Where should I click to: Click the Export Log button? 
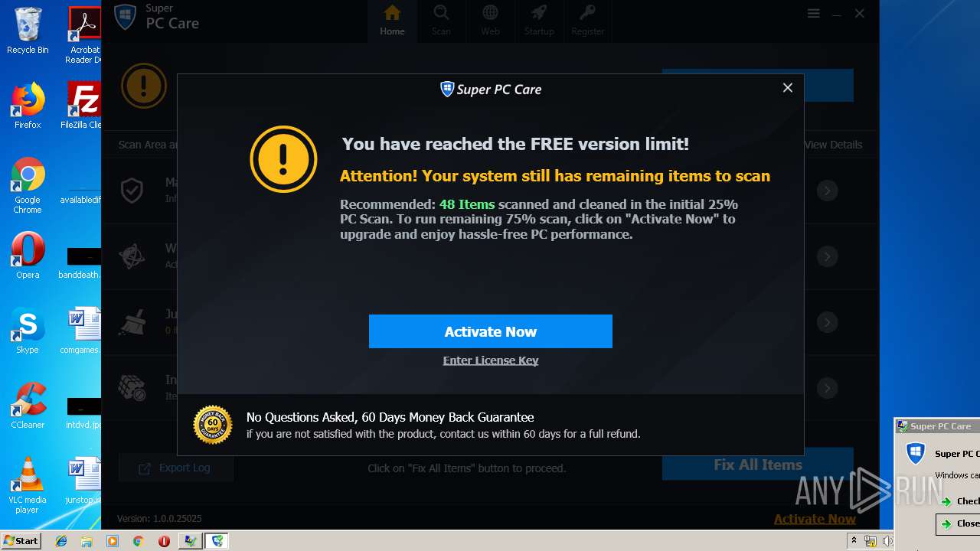click(x=175, y=468)
